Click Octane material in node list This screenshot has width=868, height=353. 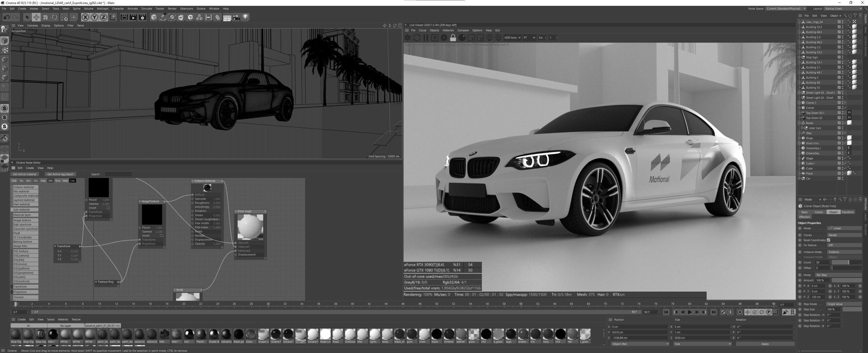[25, 187]
